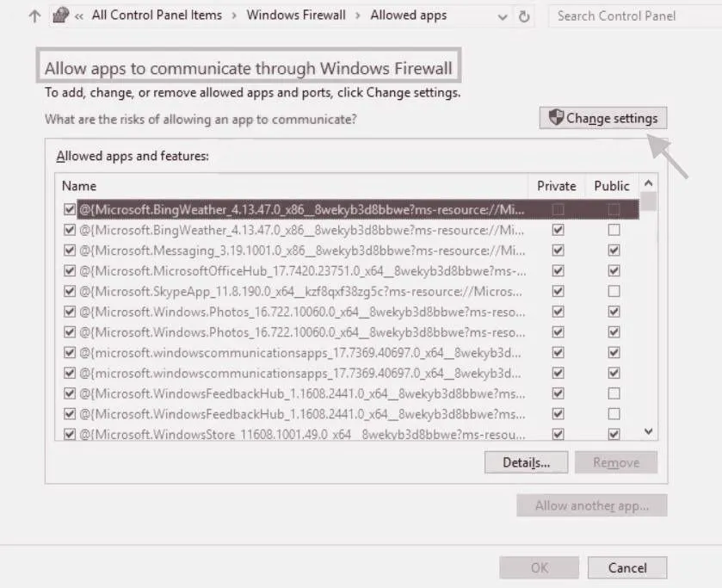
Task: Go to Windows Firewall via breadcrumb
Action: pos(296,15)
